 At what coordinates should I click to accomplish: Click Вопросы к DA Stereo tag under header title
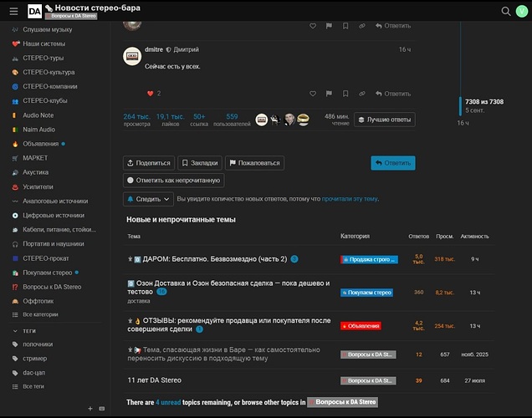[71, 16]
